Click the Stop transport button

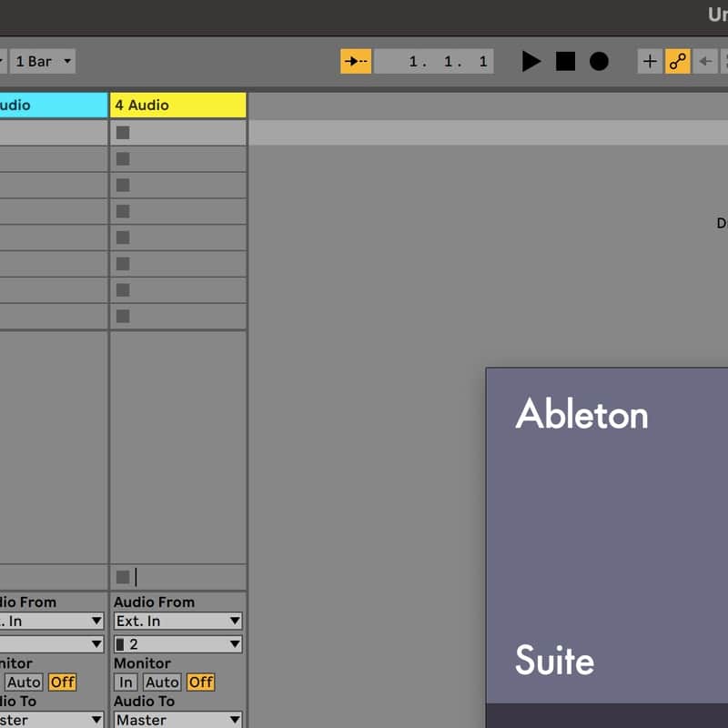pyautogui.click(x=565, y=61)
